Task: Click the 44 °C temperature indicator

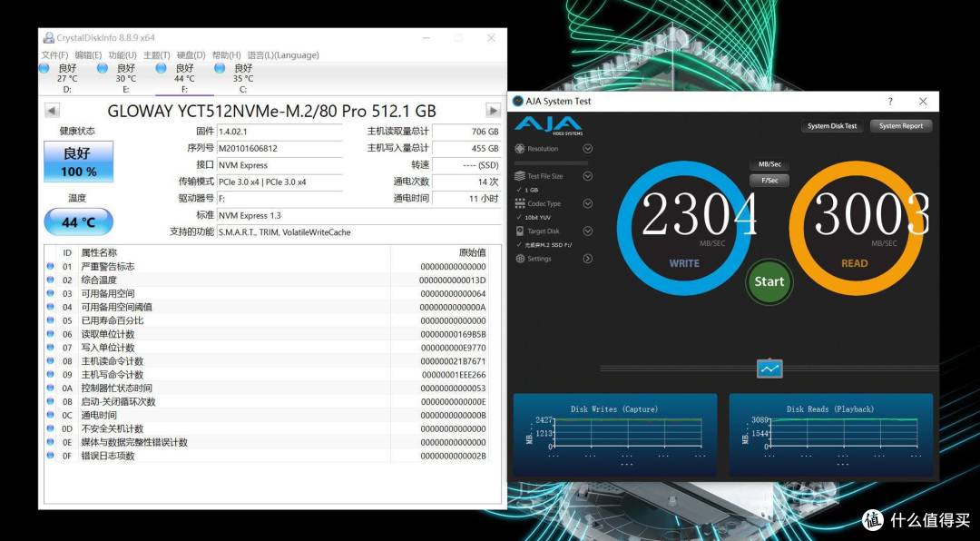Action: (78, 222)
